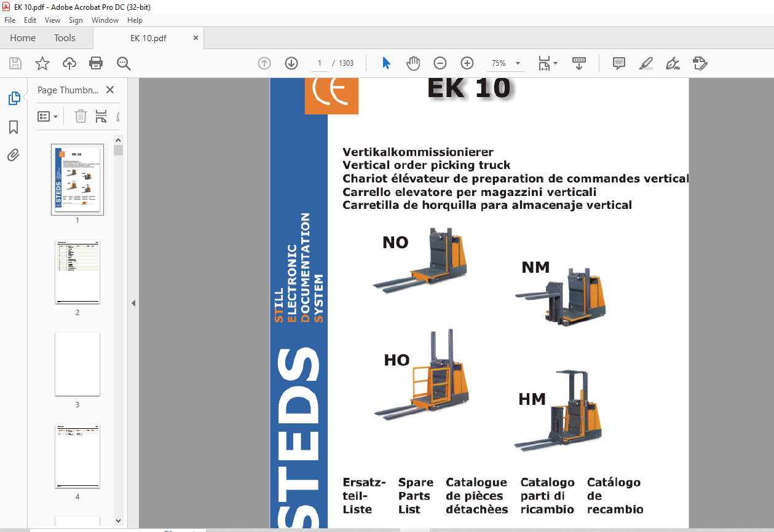Open the File menu
The image size is (774, 532).
(x=10, y=20)
